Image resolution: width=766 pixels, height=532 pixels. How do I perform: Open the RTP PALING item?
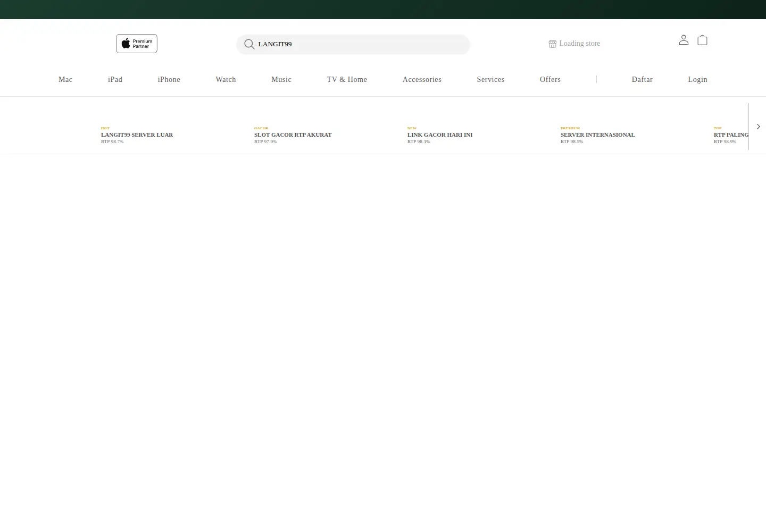(731, 135)
